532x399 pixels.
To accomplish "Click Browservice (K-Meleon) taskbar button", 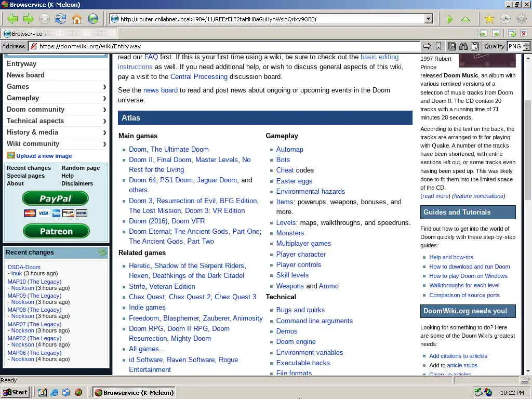I will pos(134,393).
